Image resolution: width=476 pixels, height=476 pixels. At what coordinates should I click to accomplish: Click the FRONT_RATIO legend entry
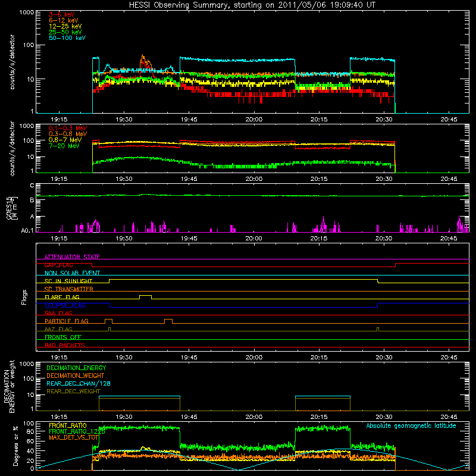point(68,425)
